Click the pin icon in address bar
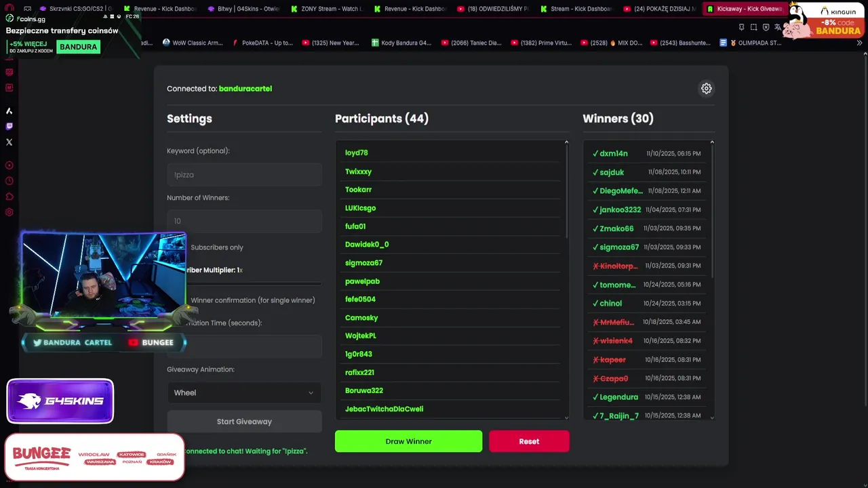Screen dimensions: 868x488 click(741, 27)
